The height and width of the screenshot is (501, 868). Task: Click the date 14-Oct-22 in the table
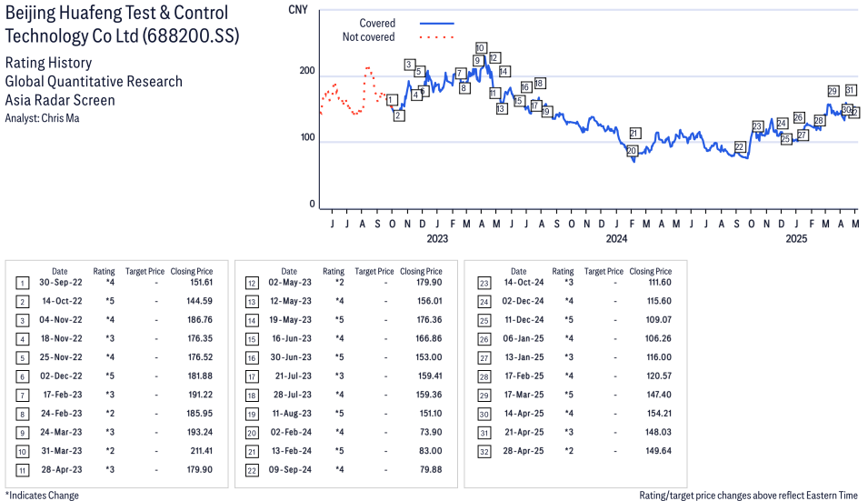pyautogui.click(x=62, y=301)
